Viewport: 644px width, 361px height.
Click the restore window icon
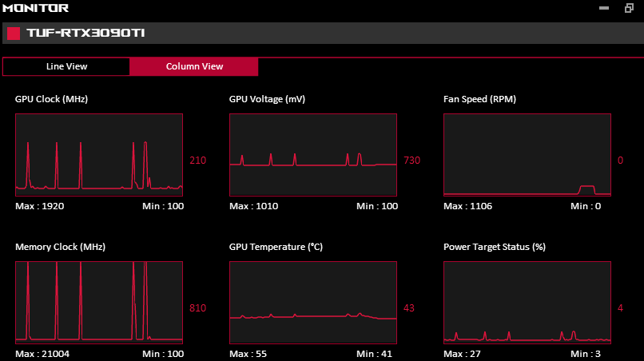click(629, 8)
